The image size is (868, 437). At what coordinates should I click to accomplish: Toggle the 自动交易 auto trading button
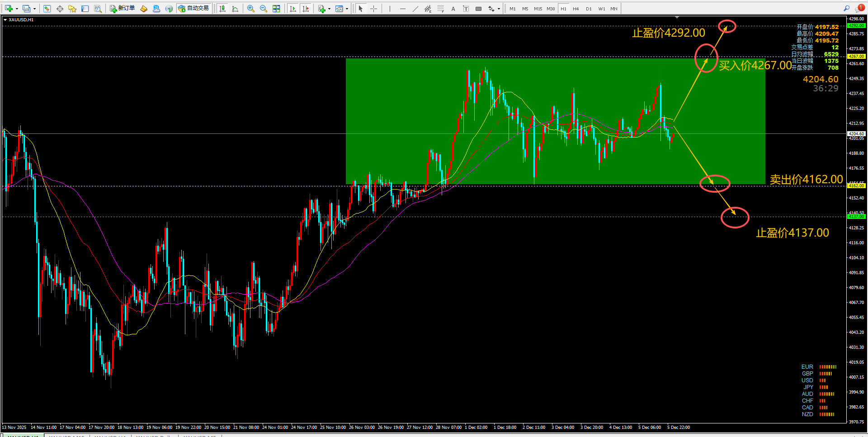pyautogui.click(x=193, y=9)
